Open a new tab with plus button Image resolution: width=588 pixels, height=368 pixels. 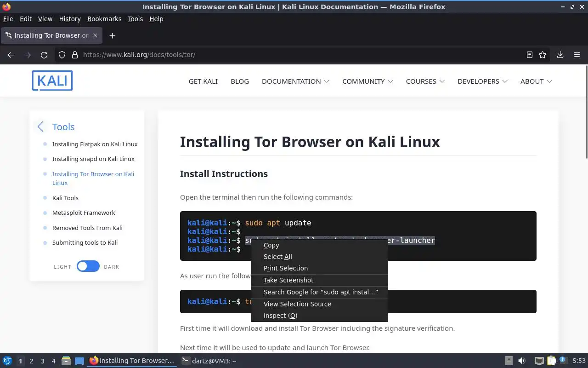pyautogui.click(x=112, y=35)
